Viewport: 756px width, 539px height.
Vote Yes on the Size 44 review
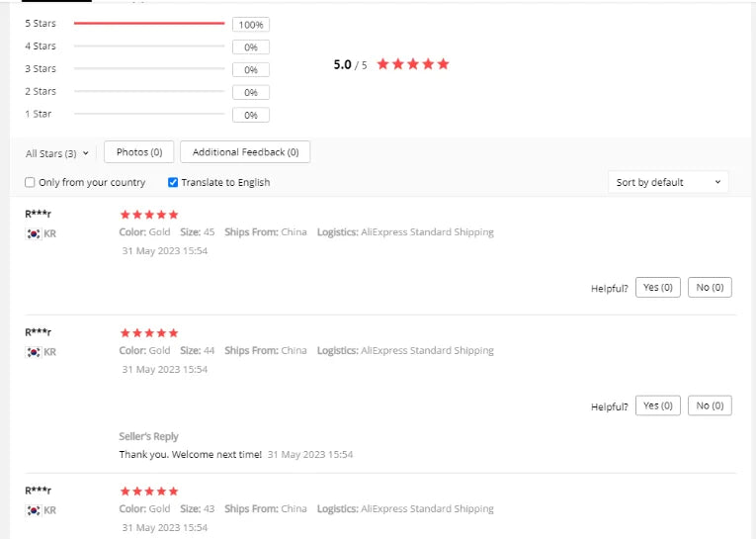coord(657,405)
